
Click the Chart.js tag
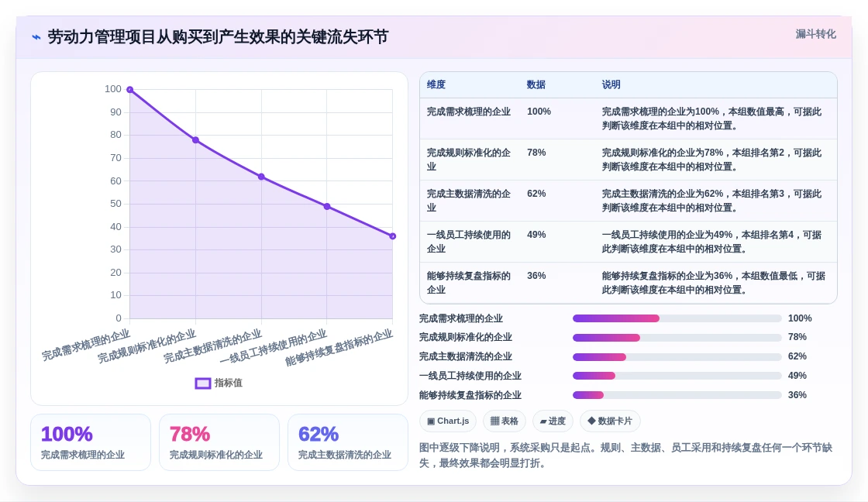(448, 421)
